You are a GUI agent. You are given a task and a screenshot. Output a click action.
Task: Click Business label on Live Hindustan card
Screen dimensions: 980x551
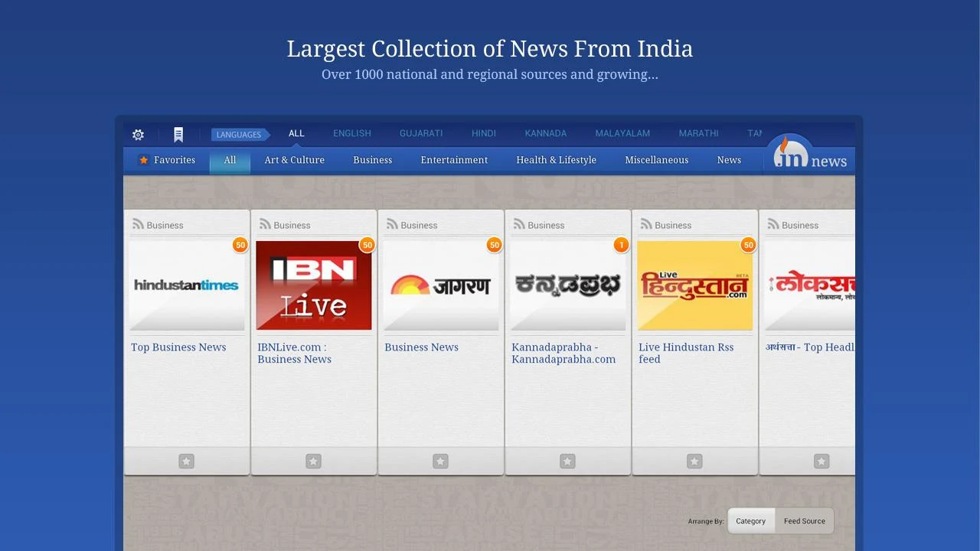point(673,225)
